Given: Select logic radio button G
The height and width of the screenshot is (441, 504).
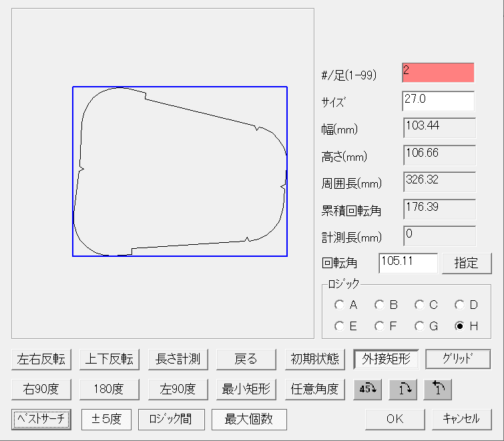Looking at the screenshot, I should (419, 326).
